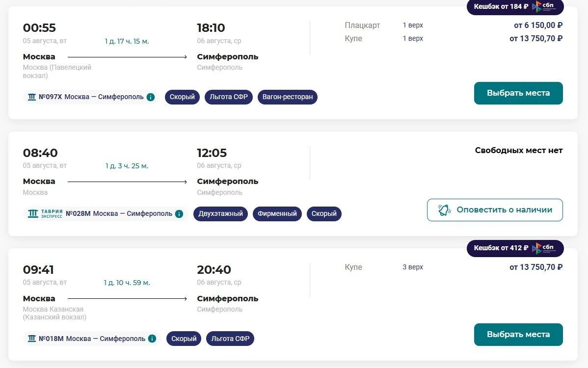588x368 pixels.
Task: Click info icon for train №018М
Action: click(x=152, y=339)
